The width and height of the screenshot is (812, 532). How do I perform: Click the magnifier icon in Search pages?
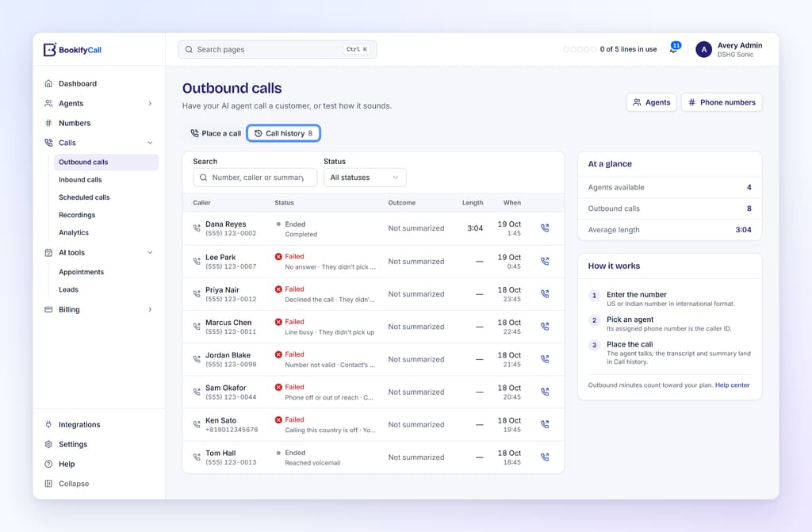tap(189, 49)
